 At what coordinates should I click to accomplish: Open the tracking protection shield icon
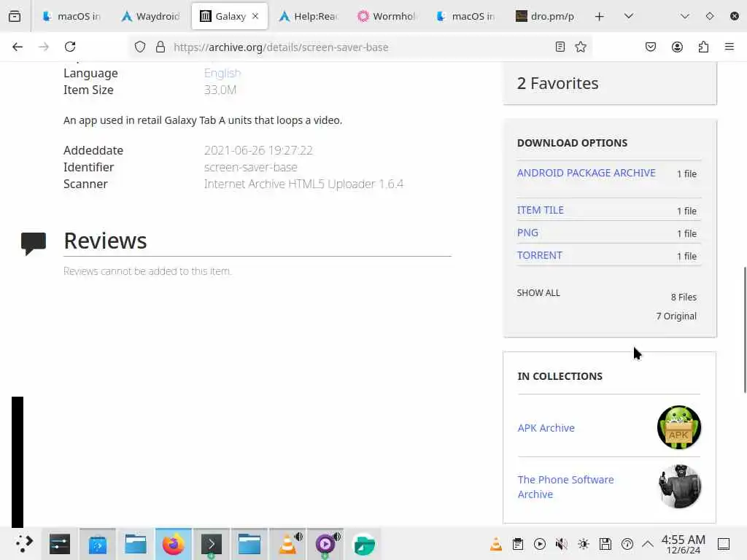coord(139,47)
